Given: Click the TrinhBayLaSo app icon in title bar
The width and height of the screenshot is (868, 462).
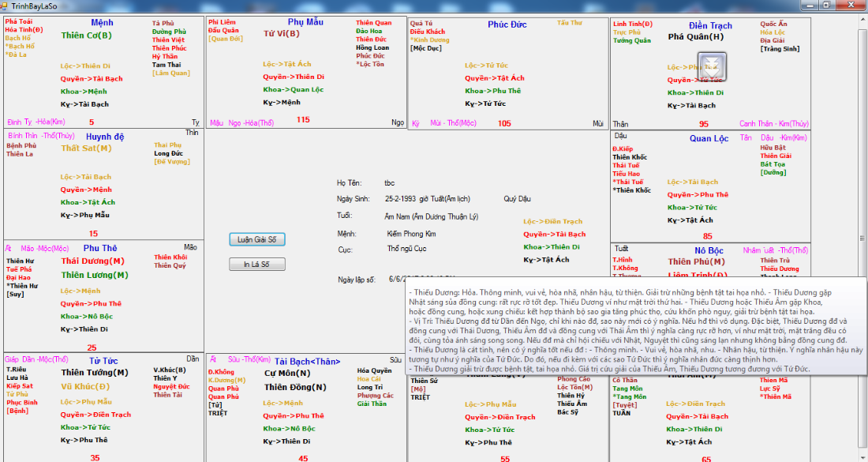Looking at the screenshot, I should (x=6, y=6).
